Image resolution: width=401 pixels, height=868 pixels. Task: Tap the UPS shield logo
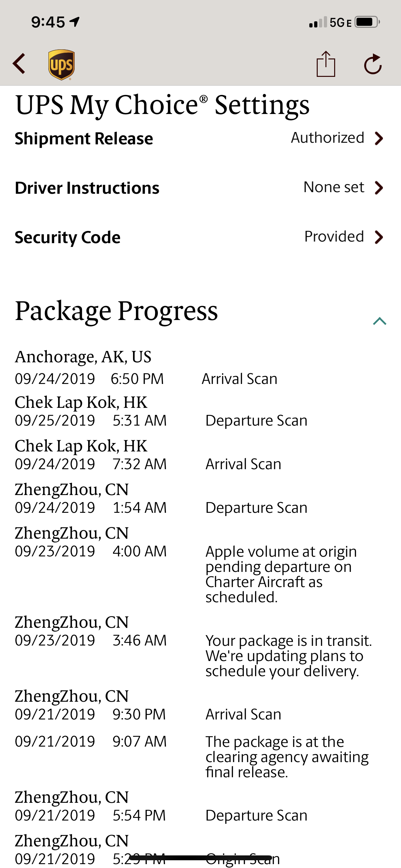(61, 65)
